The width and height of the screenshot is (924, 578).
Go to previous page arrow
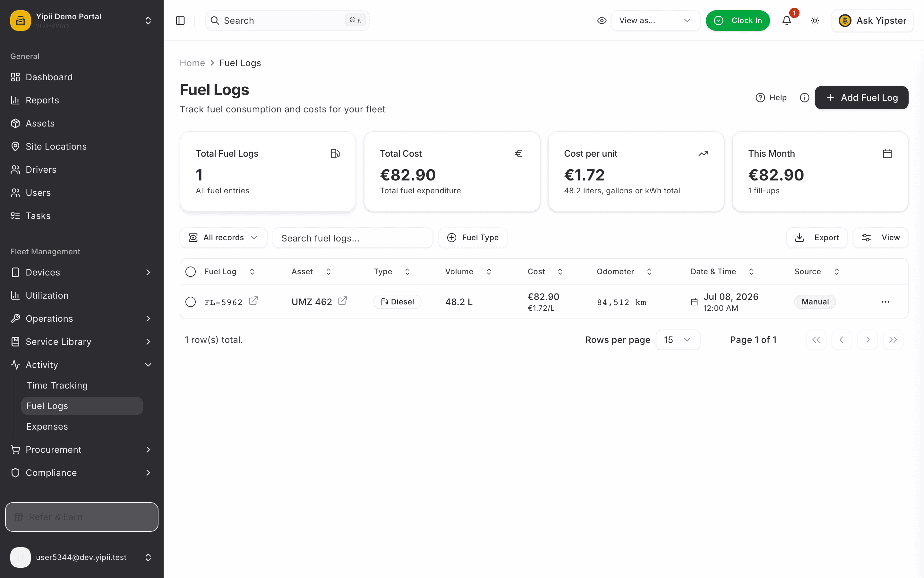click(x=842, y=340)
